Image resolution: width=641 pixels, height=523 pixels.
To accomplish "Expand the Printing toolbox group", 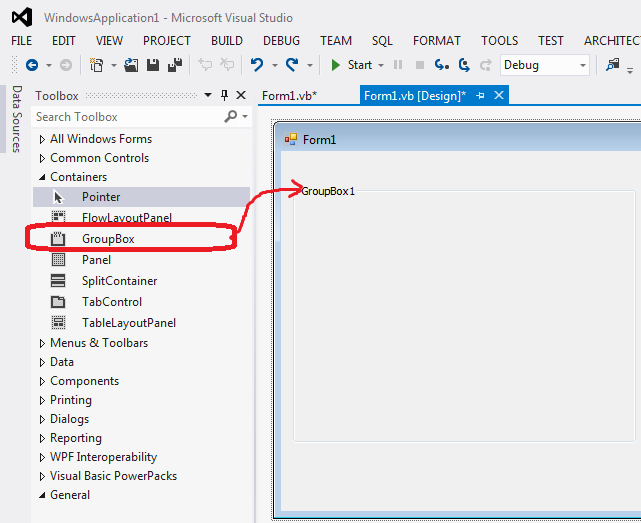I will pos(42,400).
